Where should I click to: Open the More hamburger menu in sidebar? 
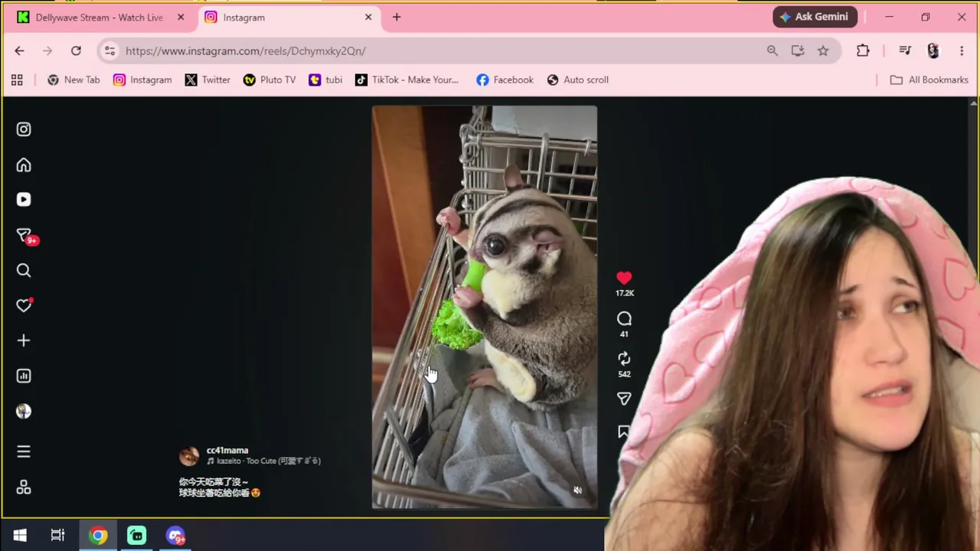click(x=24, y=452)
